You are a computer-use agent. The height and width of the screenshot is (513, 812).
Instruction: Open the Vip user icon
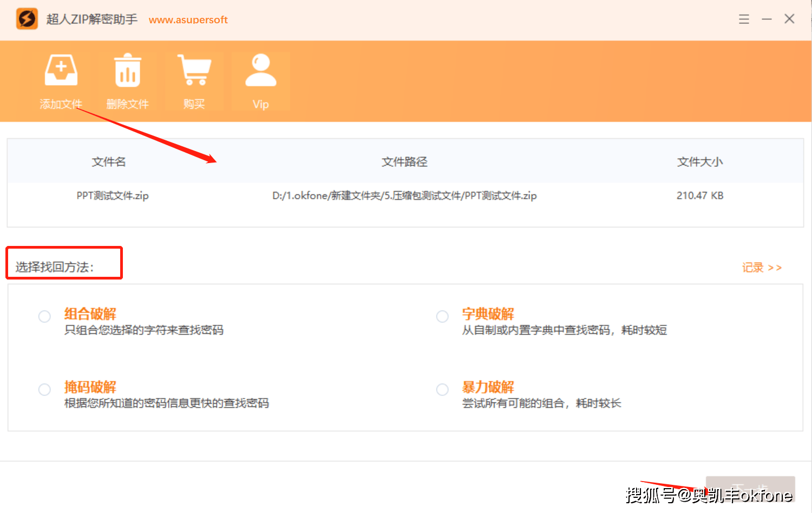pos(260,71)
